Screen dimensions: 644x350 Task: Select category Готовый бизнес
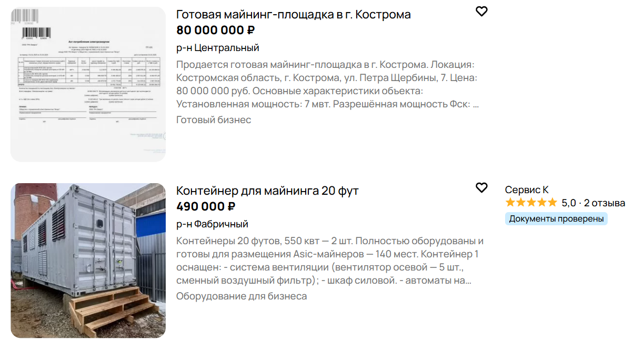click(214, 119)
